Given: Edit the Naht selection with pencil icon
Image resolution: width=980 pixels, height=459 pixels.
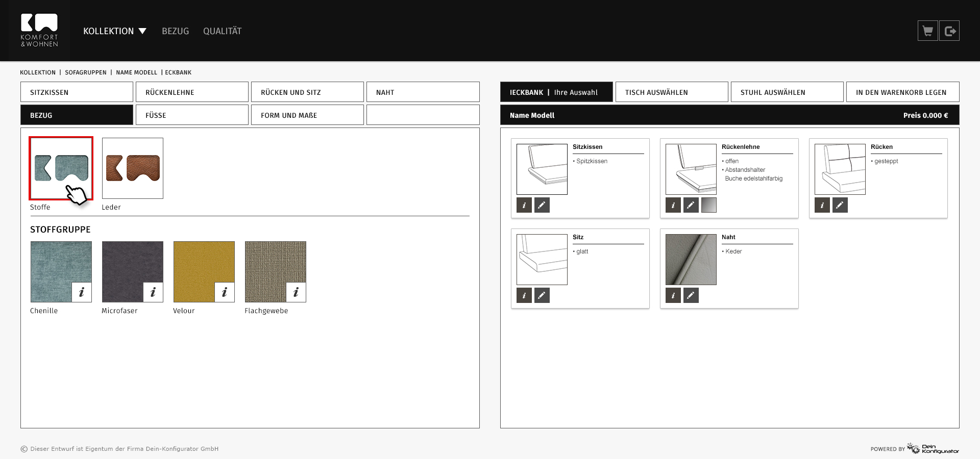Looking at the screenshot, I should tap(691, 295).
